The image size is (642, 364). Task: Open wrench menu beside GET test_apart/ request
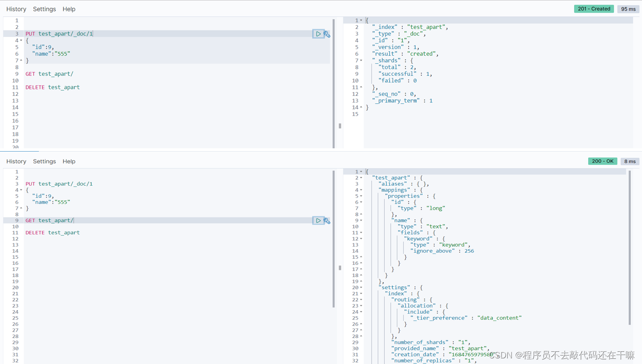coord(327,220)
